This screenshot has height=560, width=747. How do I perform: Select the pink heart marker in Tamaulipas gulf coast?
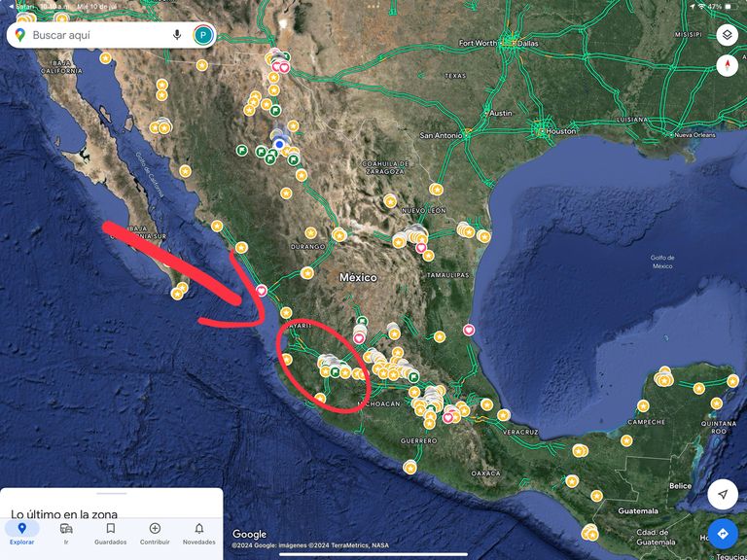click(x=469, y=330)
